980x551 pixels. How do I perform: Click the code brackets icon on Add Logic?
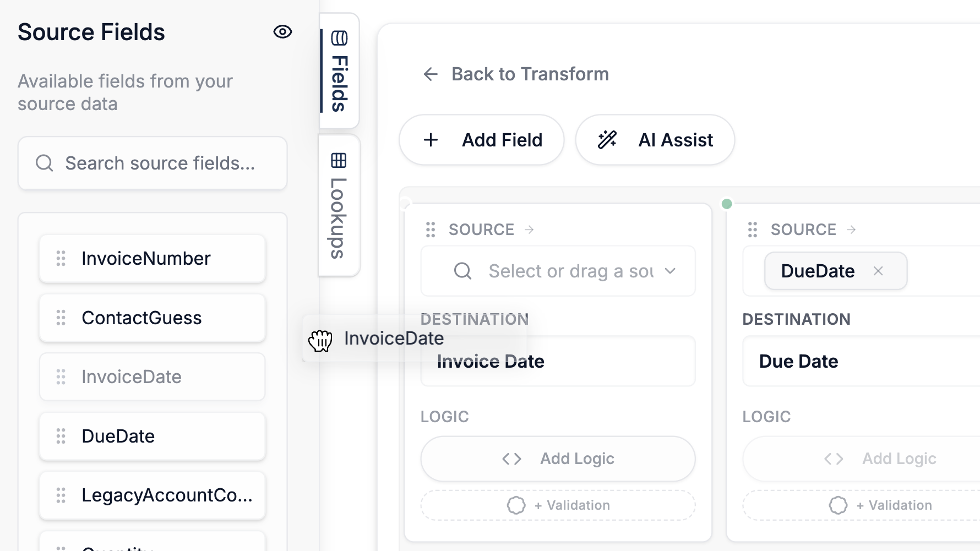tap(511, 459)
